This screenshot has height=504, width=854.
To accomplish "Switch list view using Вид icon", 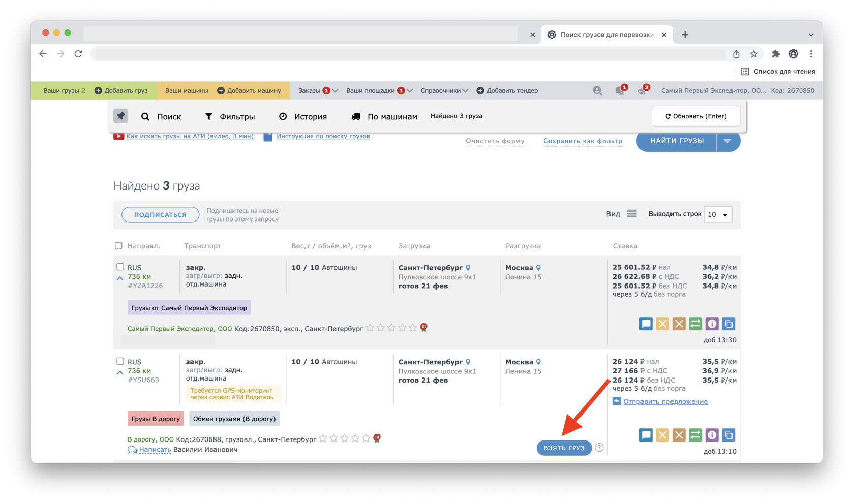I will [x=631, y=214].
